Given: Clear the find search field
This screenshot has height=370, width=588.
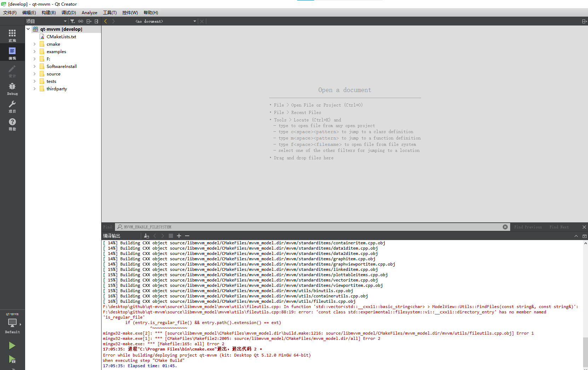Looking at the screenshot, I should [x=505, y=227].
